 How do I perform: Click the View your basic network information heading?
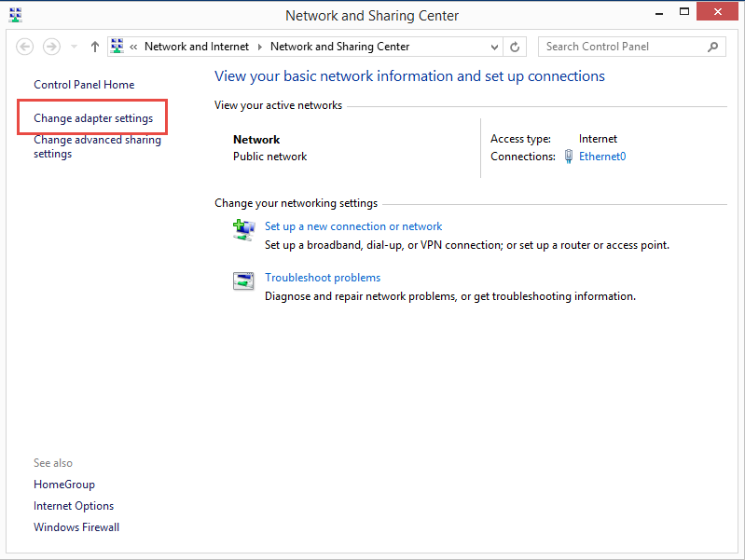click(x=409, y=76)
